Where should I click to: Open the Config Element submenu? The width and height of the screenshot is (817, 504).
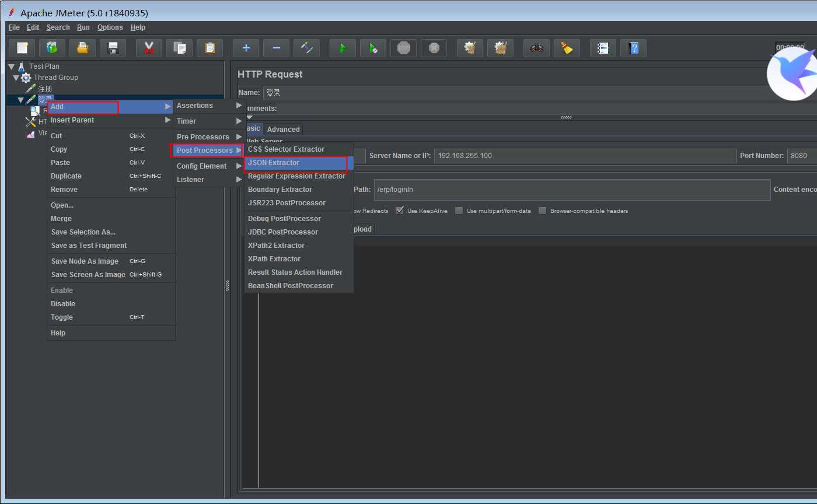[x=210, y=166]
